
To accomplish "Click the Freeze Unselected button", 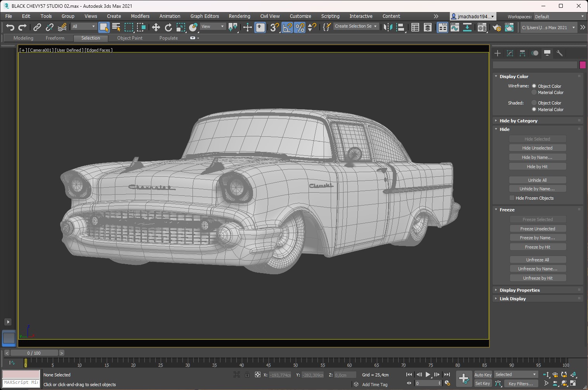I will pos(538,229).
